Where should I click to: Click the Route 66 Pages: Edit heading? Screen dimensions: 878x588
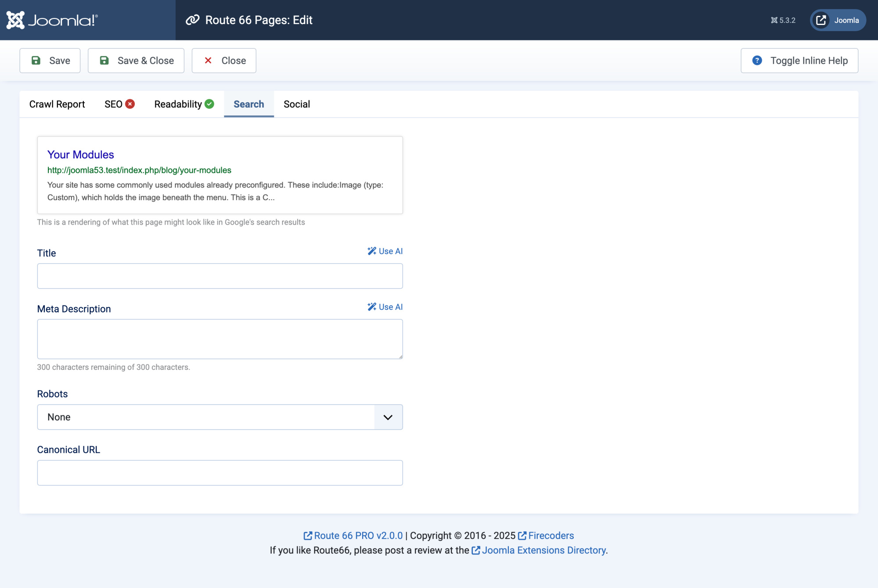(259, 20)
